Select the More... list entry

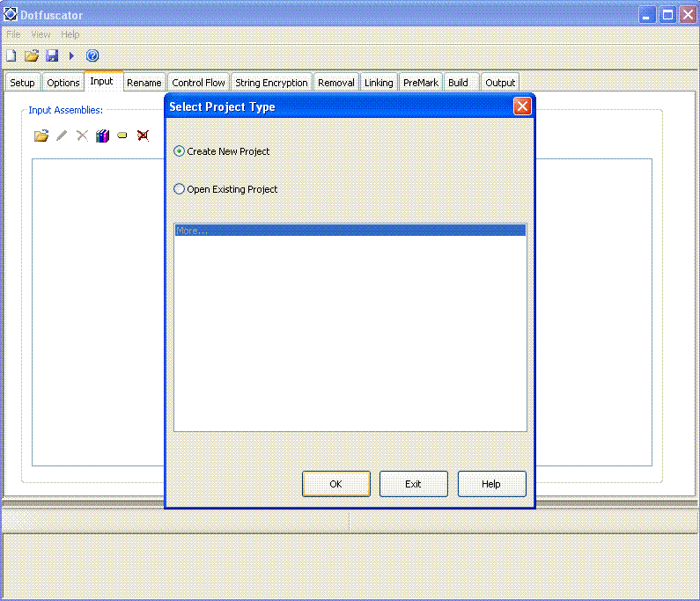[x=350, y=231]
